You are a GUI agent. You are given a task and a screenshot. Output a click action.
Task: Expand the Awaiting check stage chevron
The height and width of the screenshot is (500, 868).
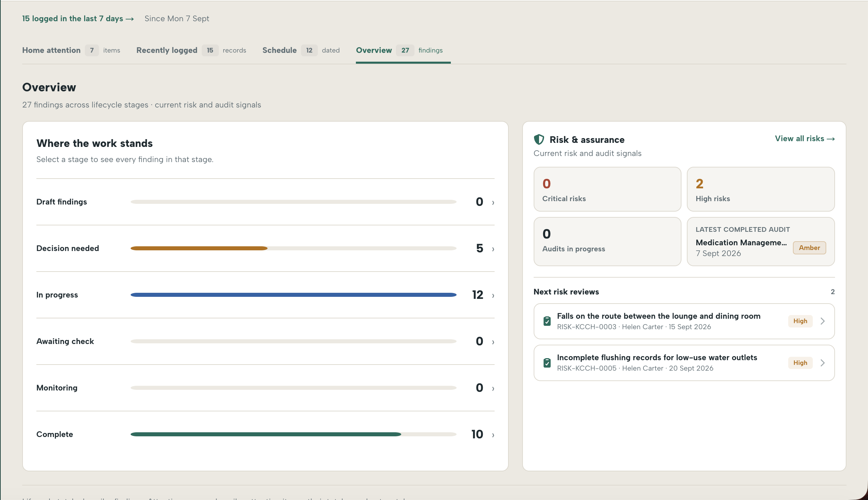[x=493, y=342]
